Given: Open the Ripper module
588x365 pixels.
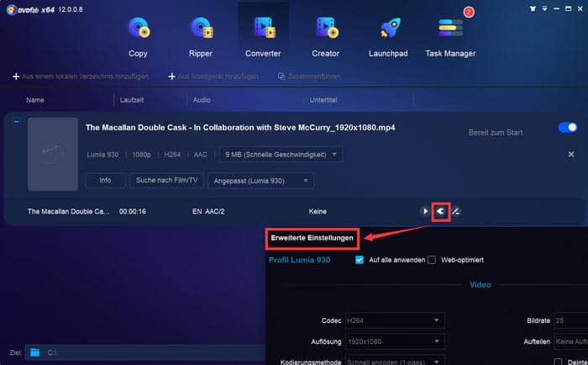Looking at the screenshot, I should coord(201,37).
